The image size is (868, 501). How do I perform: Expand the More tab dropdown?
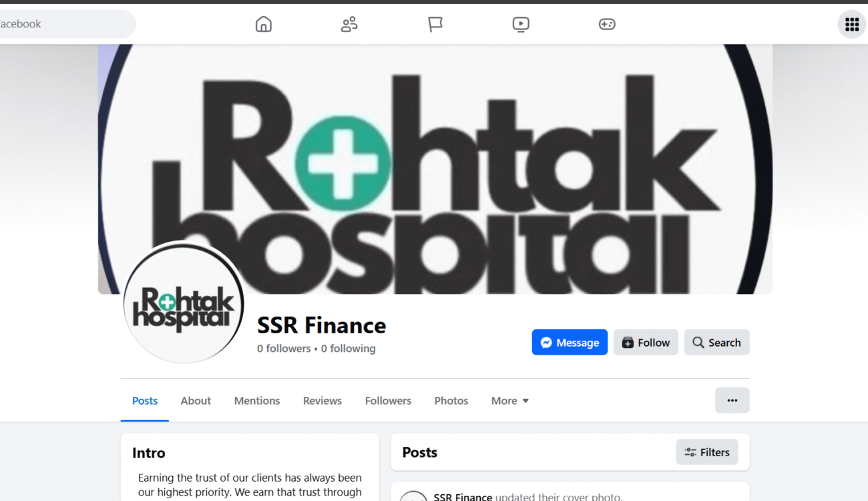pos(510,401)
